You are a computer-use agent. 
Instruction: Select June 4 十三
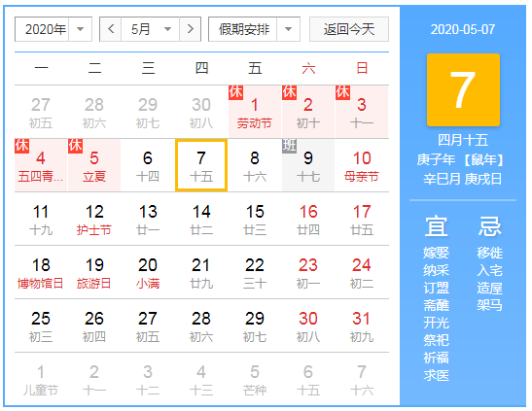click(x=201, y=380)
